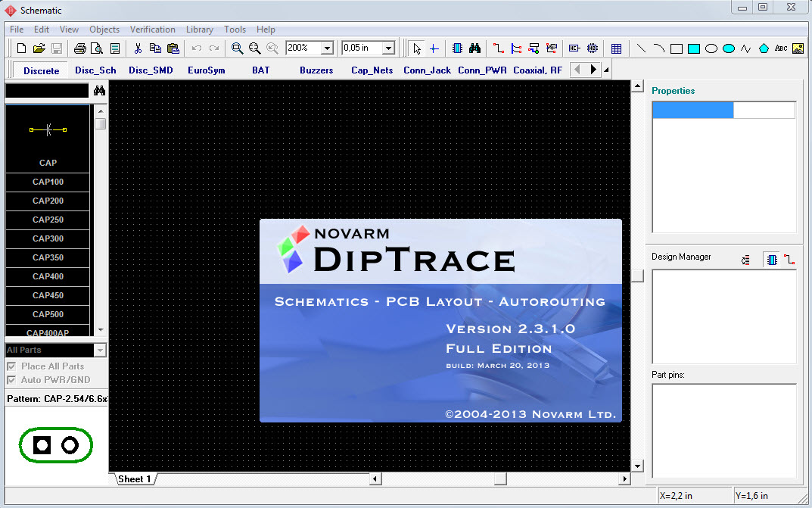Open the Verification menu
The image size is (812, 508).
coord(152,30)
